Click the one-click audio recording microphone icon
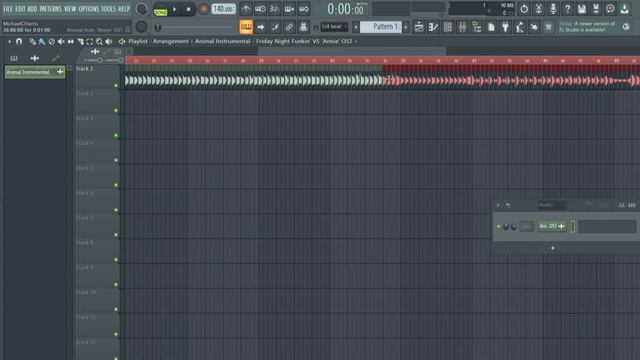The height and width of the screenshot is (360, 640). 553,9
